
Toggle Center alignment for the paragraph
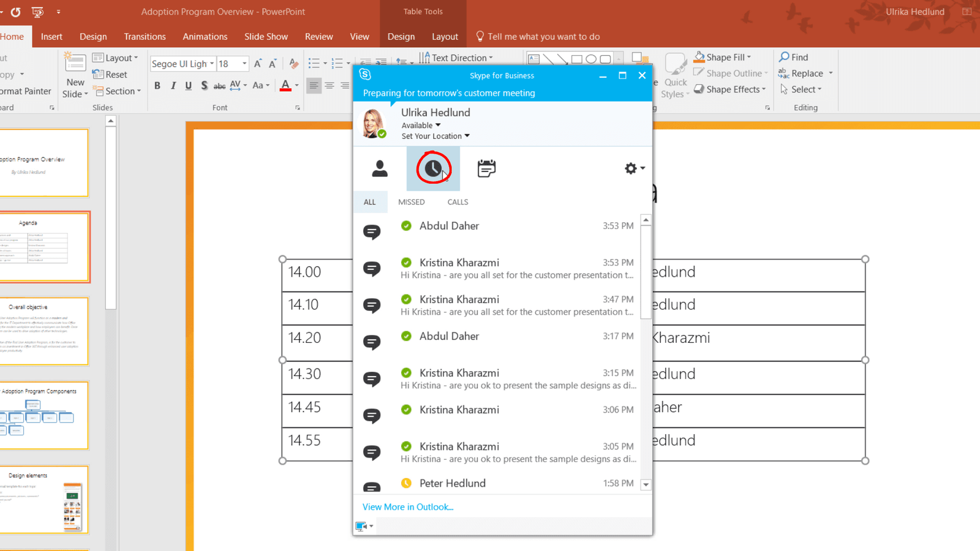[330, 86]
